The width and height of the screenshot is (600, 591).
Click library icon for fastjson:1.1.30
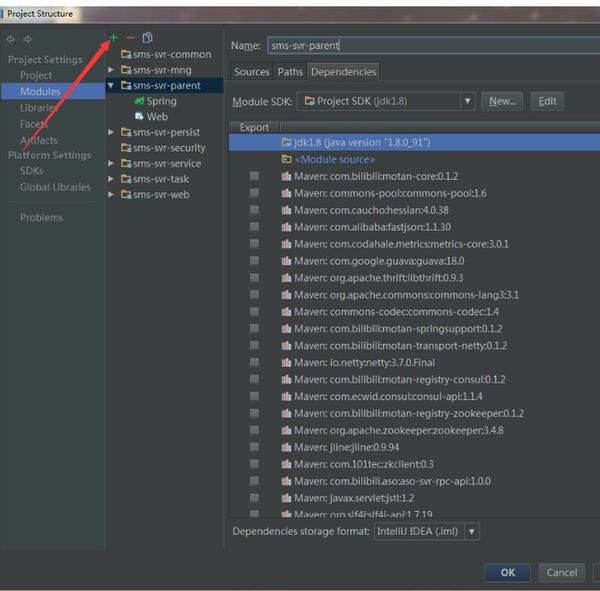pyautogui.click(x=286, y=227)
